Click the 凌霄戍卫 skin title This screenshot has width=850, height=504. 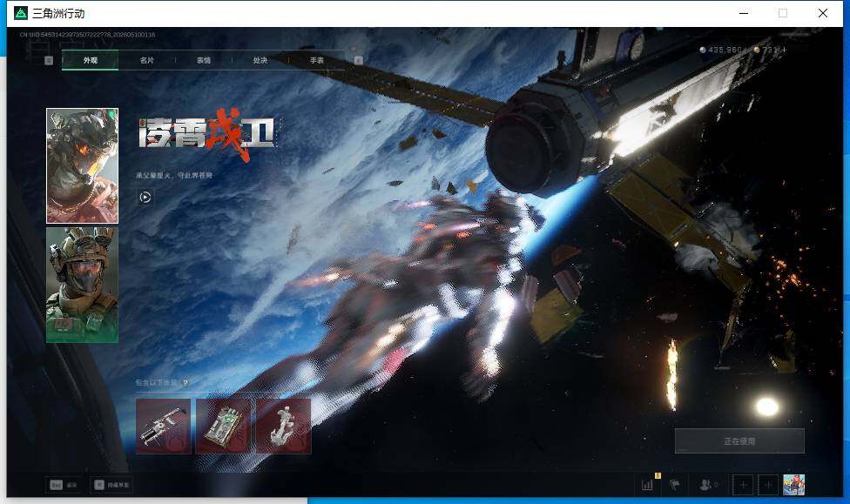[206, 134]
